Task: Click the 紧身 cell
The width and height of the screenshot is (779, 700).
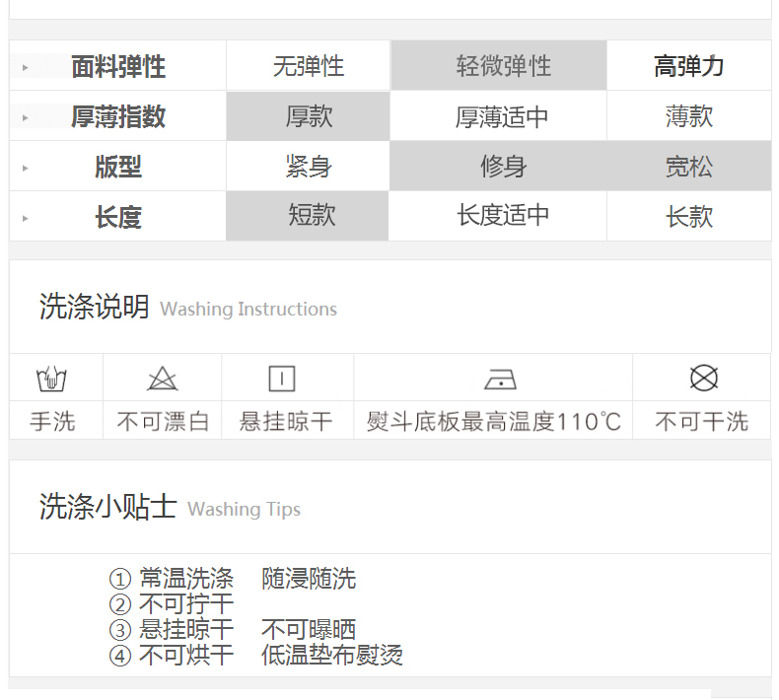Action: click(x=308, y=166)
